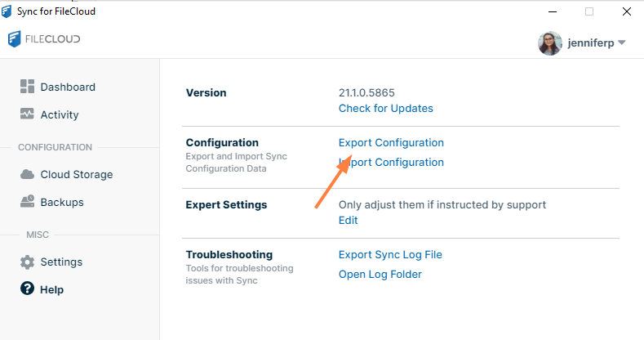Click the Check for Updates link

(x=385, y=108)
